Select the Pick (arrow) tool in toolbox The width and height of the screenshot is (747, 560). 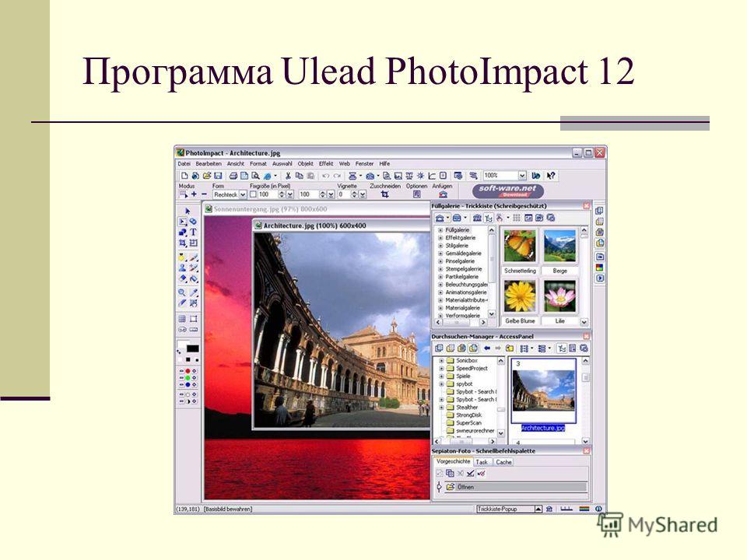[x=188, y=211]
